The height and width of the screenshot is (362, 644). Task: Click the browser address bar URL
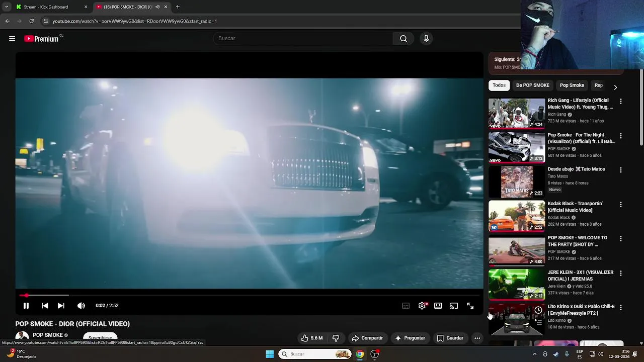[x=135, y=21]
